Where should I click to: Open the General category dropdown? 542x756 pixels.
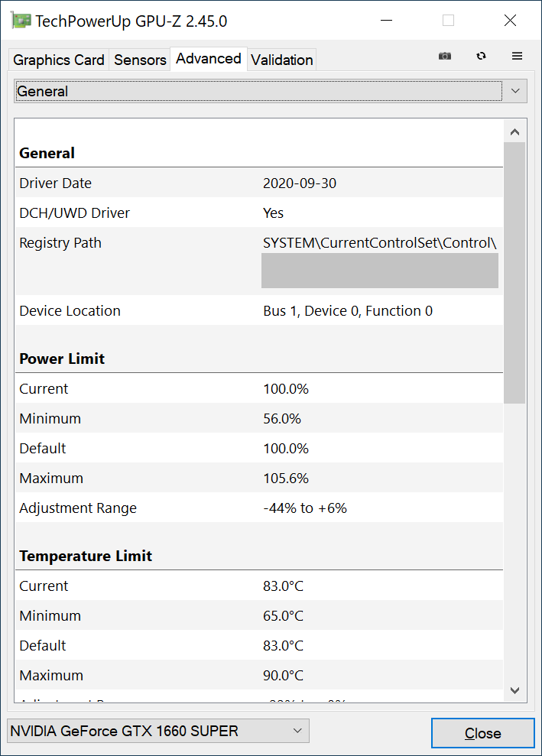271,91
